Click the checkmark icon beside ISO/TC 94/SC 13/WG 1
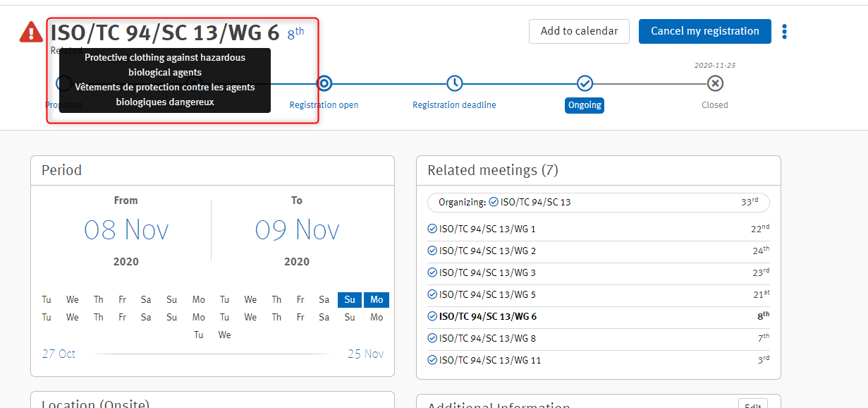The height and width of the screenshot is (408, 868). click(431, 229)
